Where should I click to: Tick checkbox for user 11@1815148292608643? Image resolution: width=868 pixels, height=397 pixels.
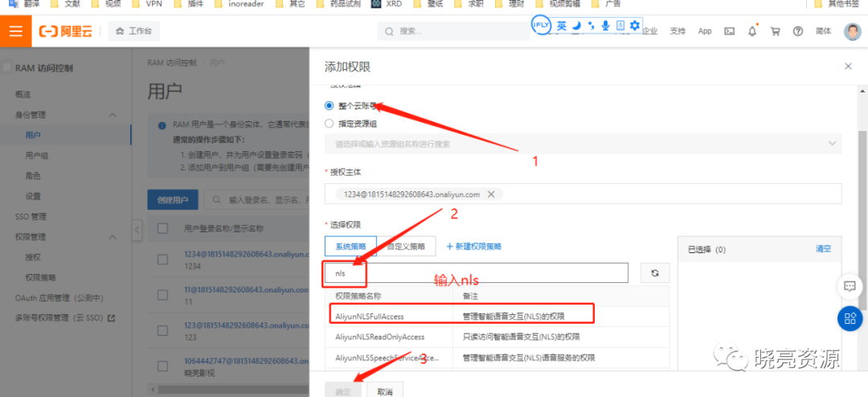coord(162,295)
